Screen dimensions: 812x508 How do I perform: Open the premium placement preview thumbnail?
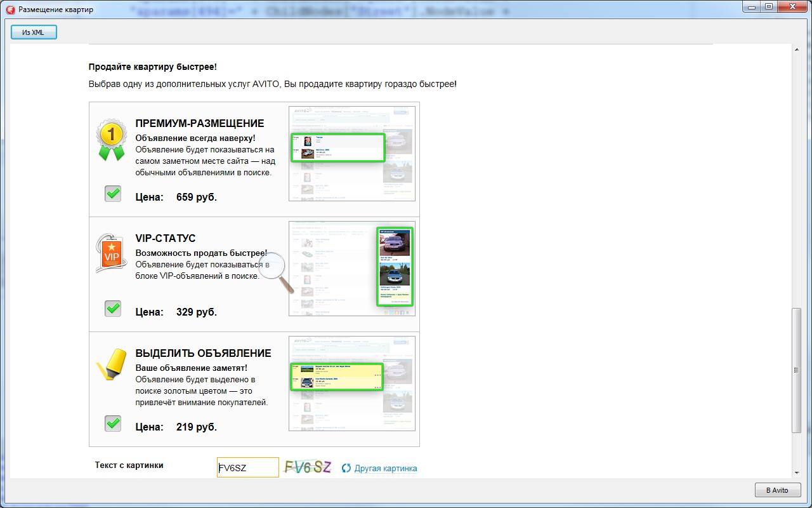pyautogui.click(x=352, y=153)
